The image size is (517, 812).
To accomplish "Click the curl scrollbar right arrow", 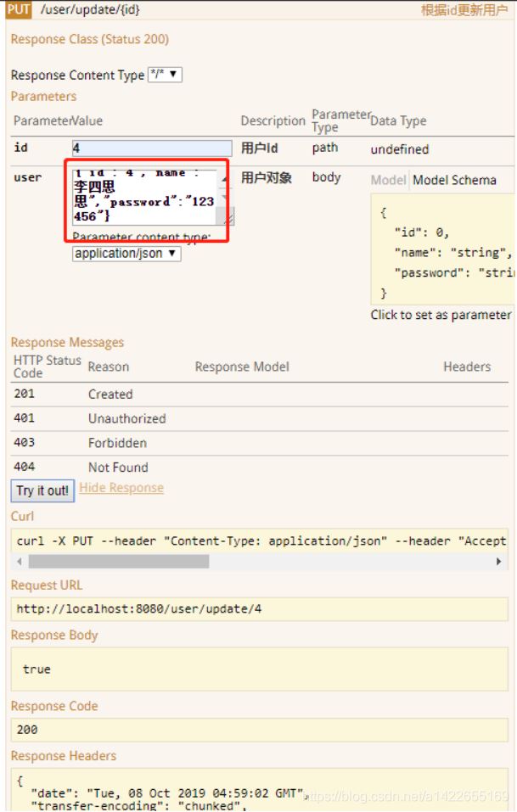I will coord(499,562).
